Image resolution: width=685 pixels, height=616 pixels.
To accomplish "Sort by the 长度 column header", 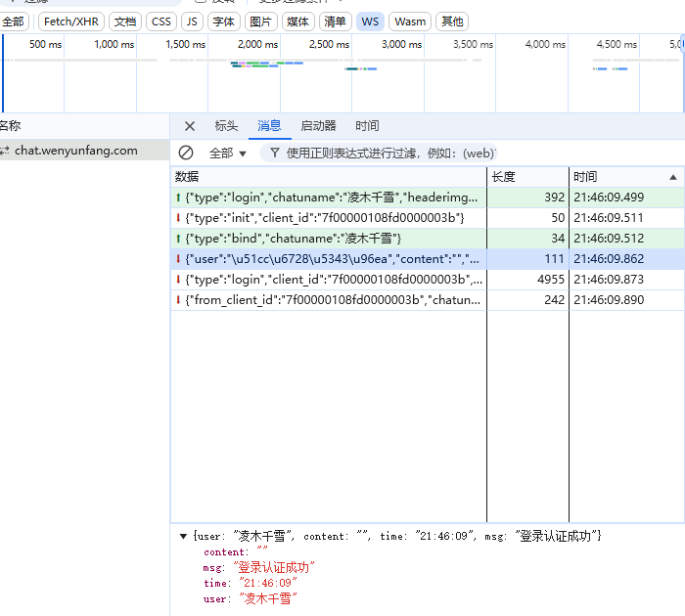I will click(527, 177).
